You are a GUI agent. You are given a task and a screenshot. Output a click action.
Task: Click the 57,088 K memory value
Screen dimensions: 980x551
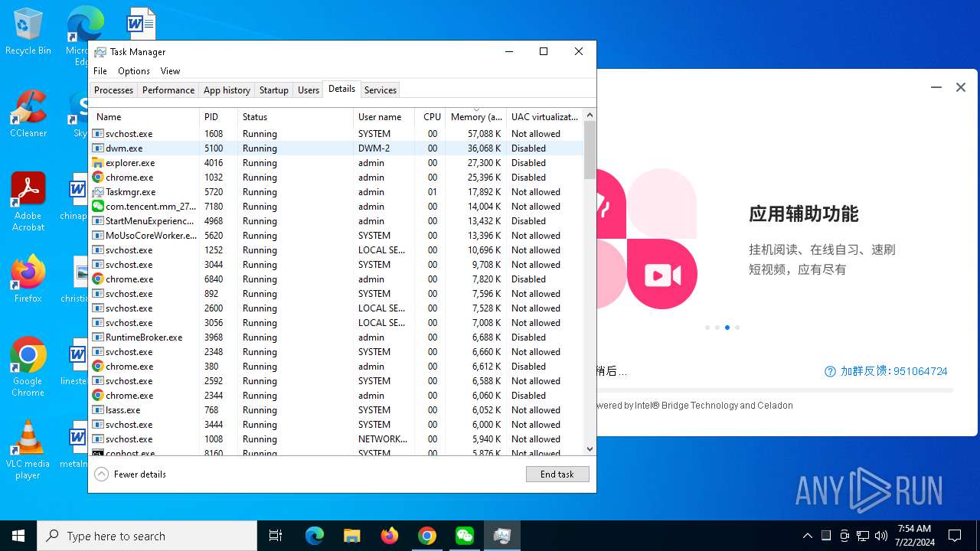484,134
